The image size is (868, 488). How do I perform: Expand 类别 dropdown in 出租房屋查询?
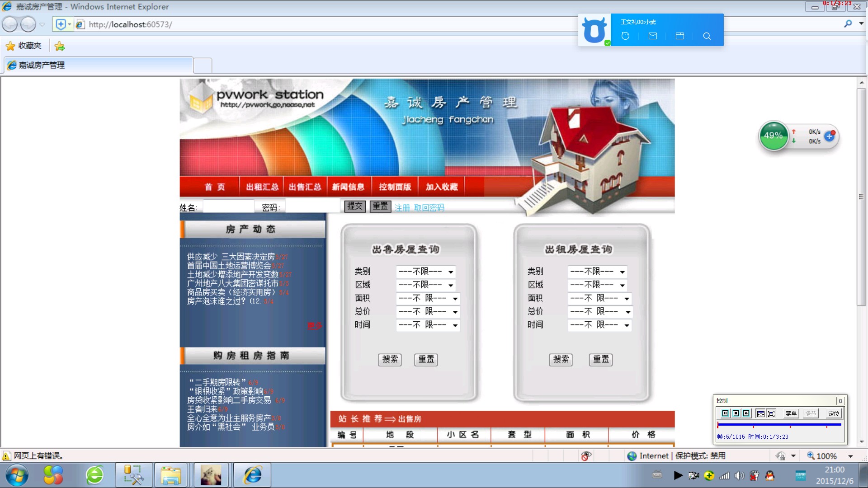coord(598,272)
